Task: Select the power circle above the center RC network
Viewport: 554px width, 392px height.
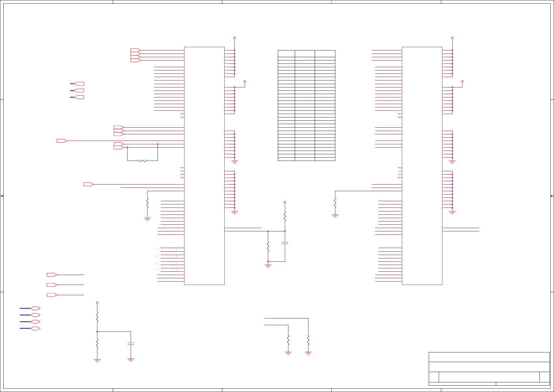Action: [285, 202]
